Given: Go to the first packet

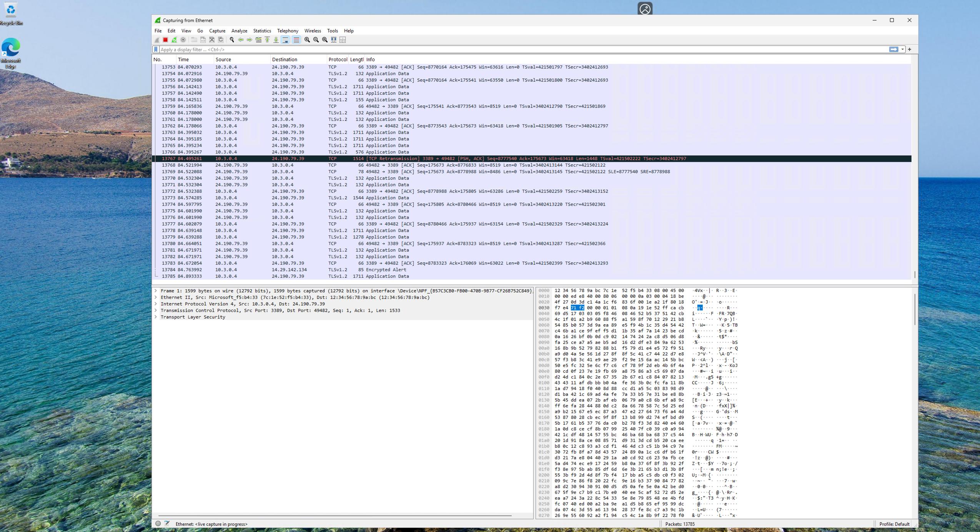Looking at the screenshot, I should pyautogui.click(x=267, y=40).
